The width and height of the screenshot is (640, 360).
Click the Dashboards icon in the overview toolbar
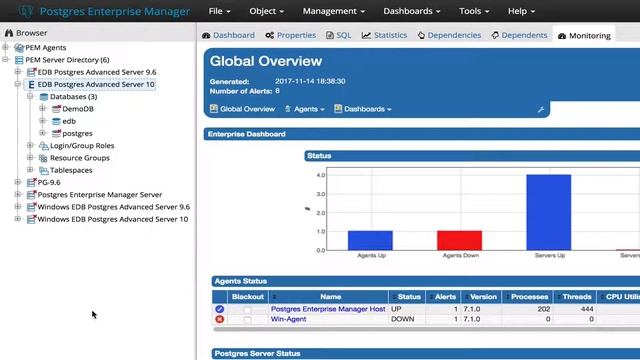click(338, 109)
